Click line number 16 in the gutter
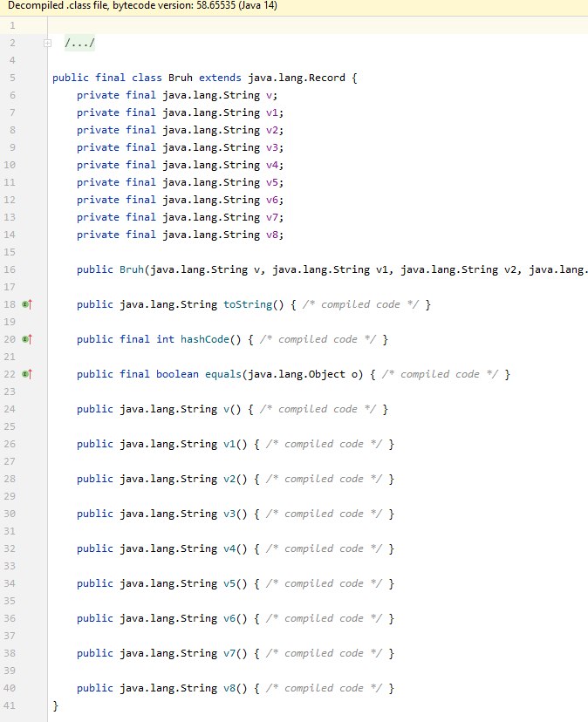Viewport: 588px width, 722px height. (x=10, y=269)
